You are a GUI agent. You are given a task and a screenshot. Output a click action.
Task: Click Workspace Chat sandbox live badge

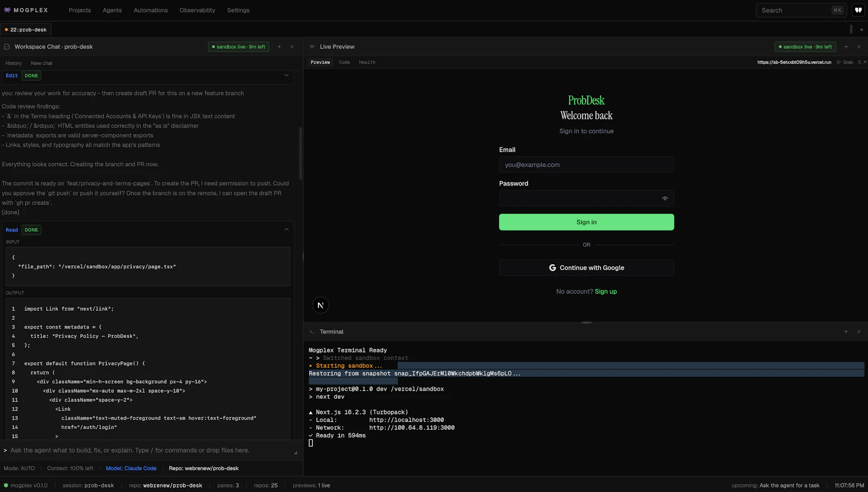click(239, 47)
